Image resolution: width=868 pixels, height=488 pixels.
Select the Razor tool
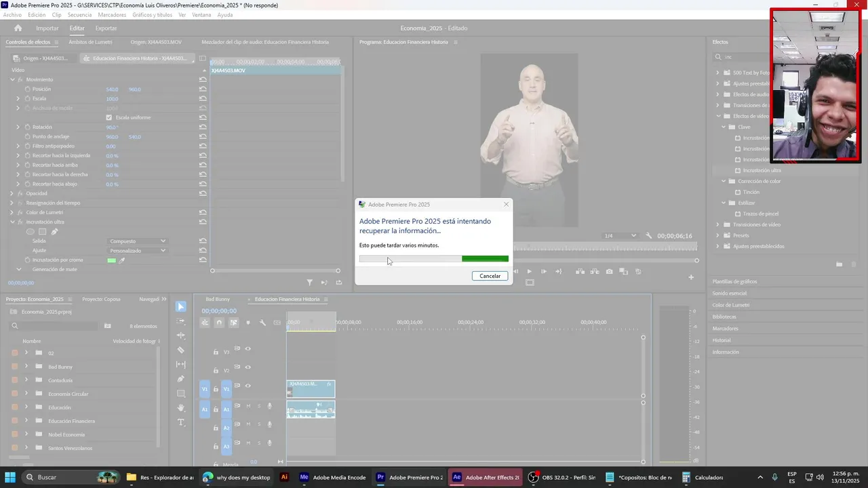[x=180, y=350]
